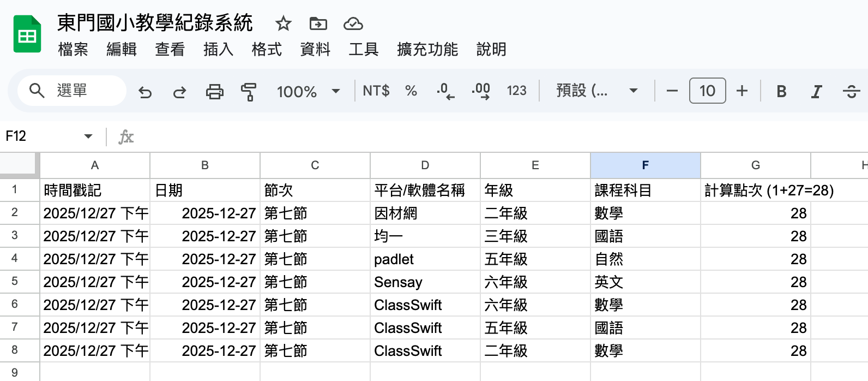Click the undo arrow icon
This screenshot has height=381, width=868.
145,91
